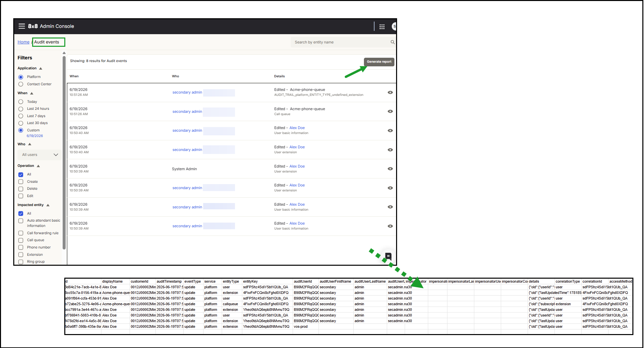Image resolution: width=644 pixels, height=348 pixels.
Task: Click the Who column header
Action: pos(175,76)
